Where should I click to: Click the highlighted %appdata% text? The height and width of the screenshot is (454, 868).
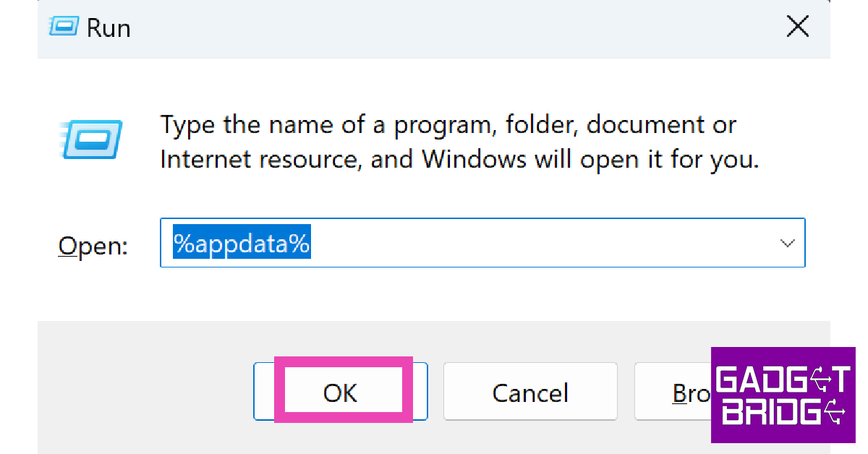tap(242, 244)
